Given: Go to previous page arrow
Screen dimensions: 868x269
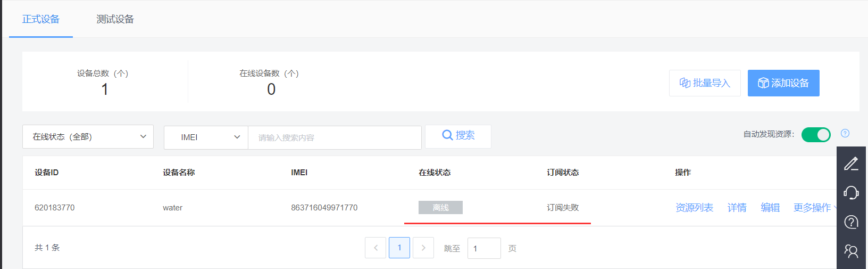Looking at the screenshot, I should [375, 248].
